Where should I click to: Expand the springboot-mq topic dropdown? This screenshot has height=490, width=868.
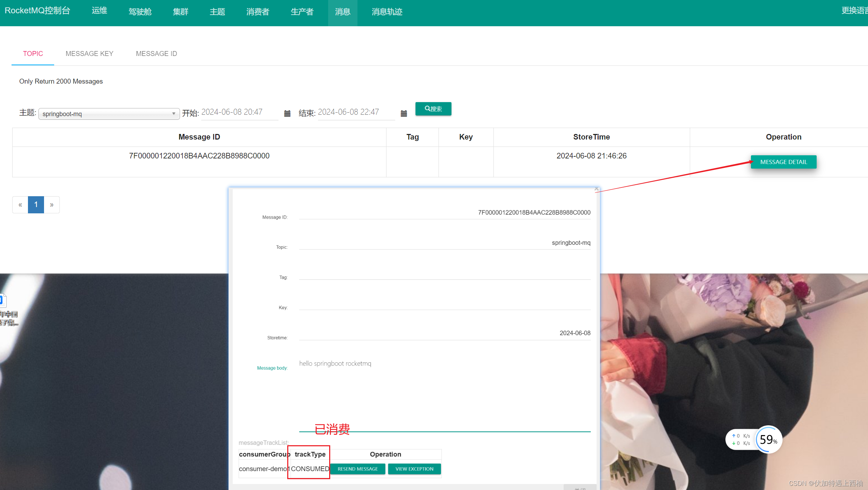pyautogui.click(x=109, y=114)
